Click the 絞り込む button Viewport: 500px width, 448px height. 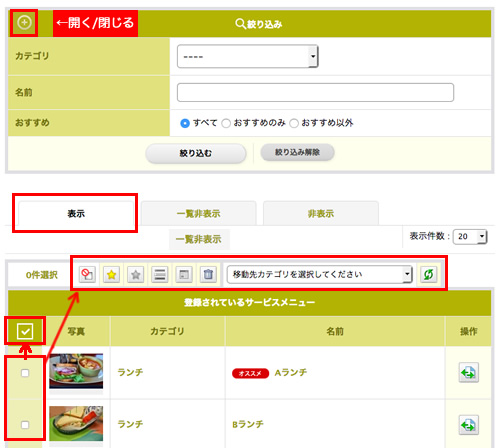coord(196,153)
